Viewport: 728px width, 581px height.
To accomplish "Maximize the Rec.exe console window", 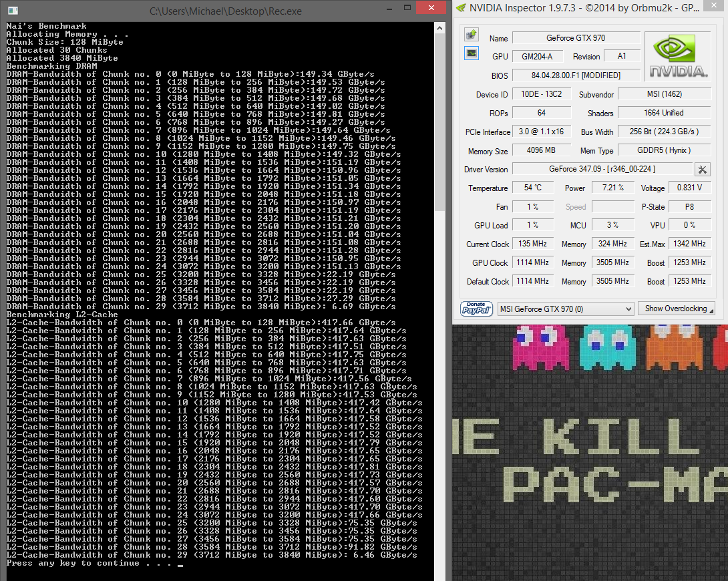I will point(407,7).
